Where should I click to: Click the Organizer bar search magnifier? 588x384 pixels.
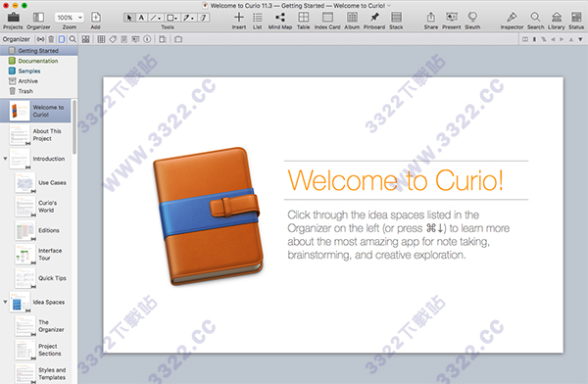click(x=73, y=39)
